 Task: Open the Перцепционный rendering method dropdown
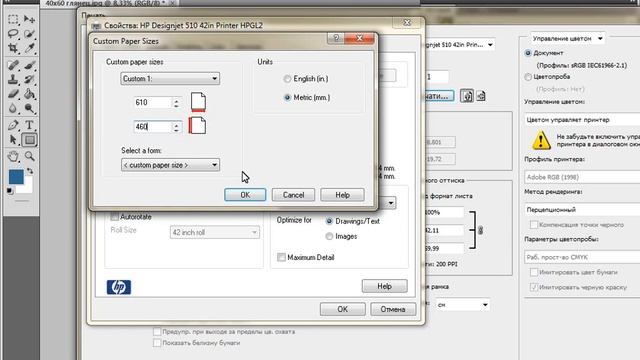coord(582,209)
